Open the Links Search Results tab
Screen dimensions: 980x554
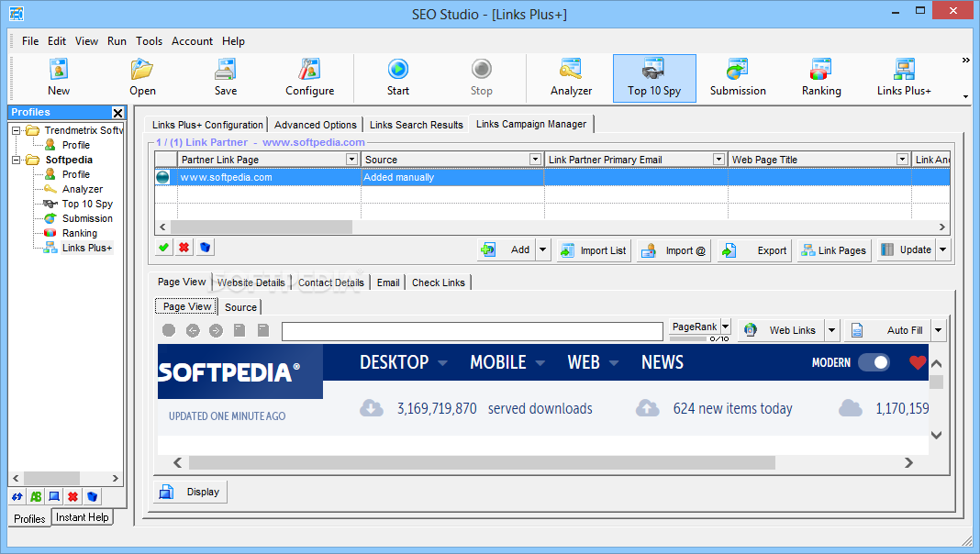click(417, 125)
